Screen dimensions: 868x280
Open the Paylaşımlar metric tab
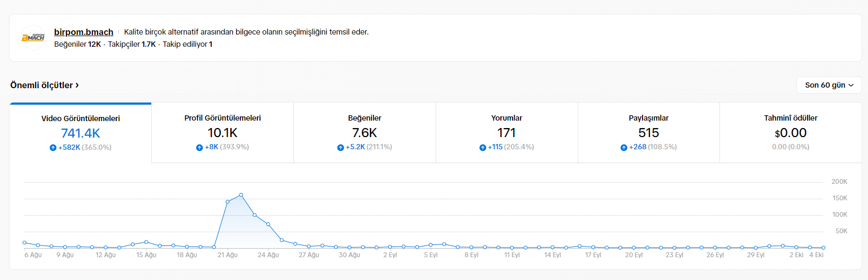[648, 133]
